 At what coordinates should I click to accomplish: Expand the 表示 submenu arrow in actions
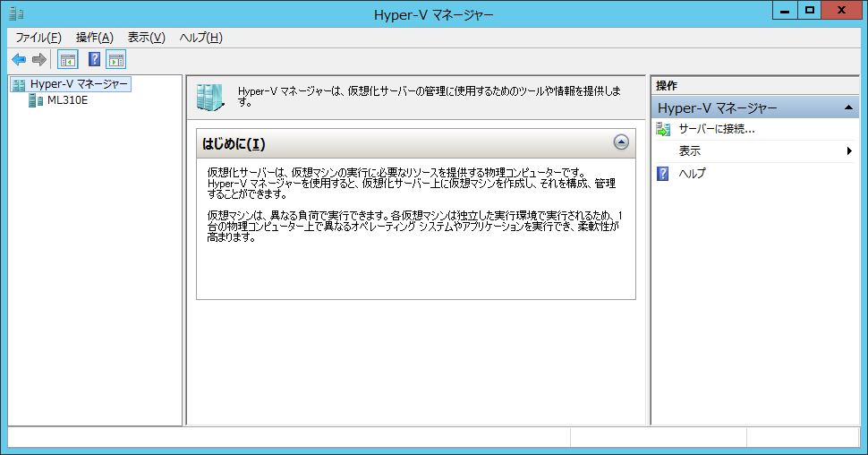coord(849,151)
